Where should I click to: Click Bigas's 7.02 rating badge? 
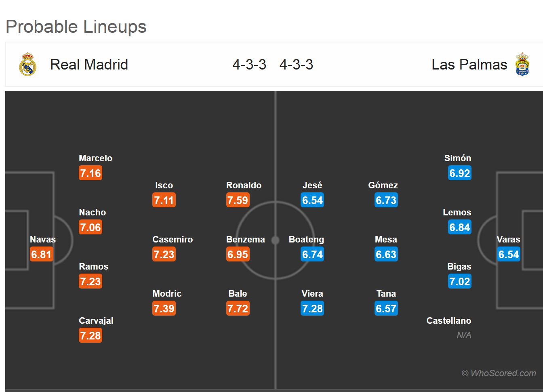pos(460,282)
